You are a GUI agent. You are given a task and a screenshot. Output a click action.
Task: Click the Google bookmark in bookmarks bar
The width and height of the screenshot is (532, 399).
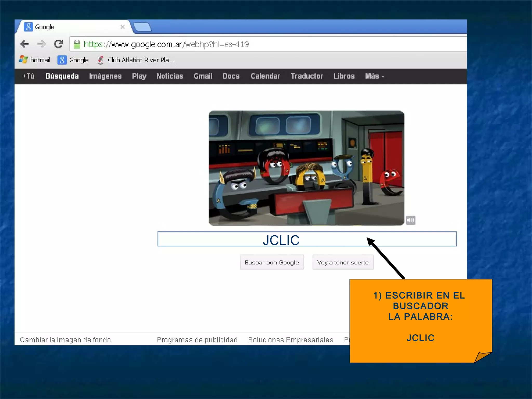click(x=73, y=60)
